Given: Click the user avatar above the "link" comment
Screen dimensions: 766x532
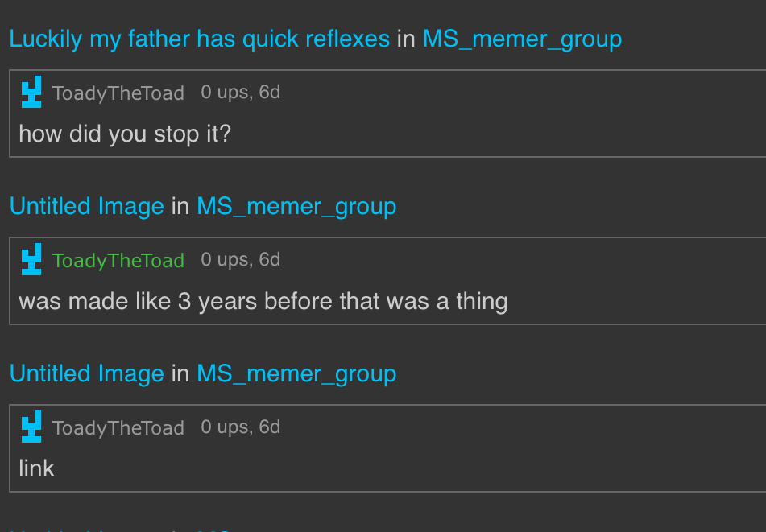Looking at the screenshot, I should point(31,427).
